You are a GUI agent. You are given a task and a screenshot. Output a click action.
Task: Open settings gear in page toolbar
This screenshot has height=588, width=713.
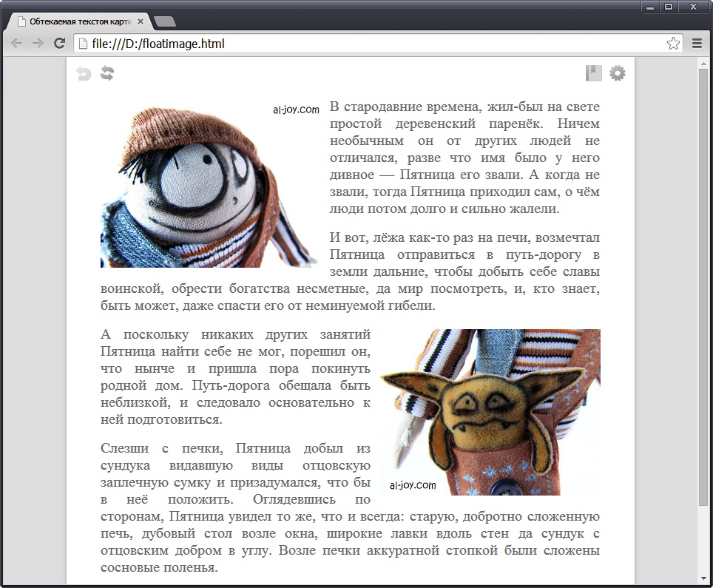(617, 72)
